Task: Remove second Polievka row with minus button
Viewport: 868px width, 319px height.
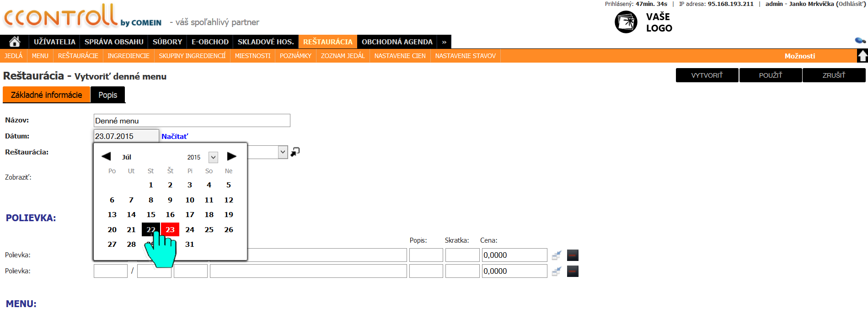Action: point(573,271)
